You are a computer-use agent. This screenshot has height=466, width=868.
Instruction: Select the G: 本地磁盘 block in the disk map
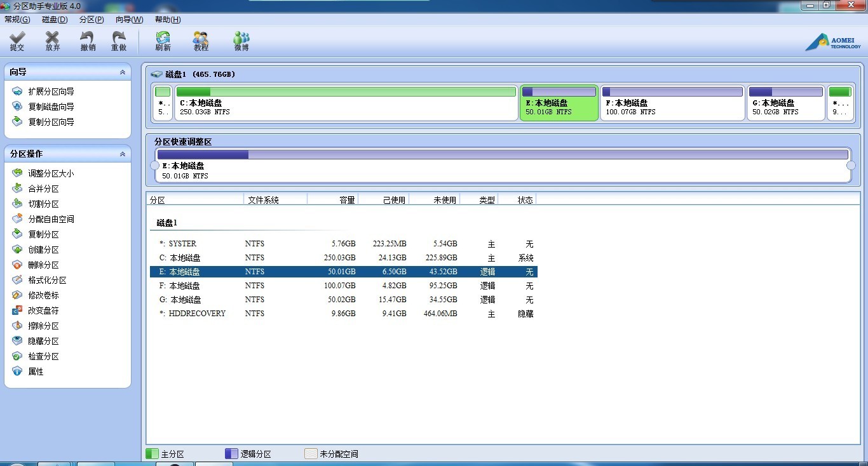click(786, 103)
